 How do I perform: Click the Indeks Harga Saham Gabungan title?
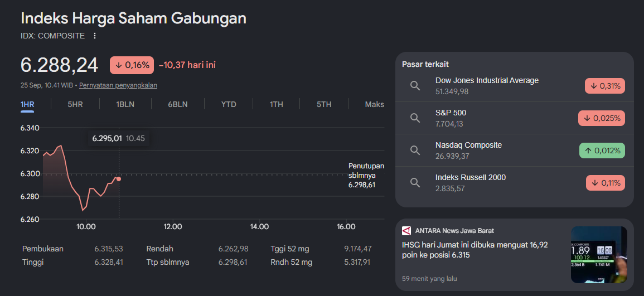pos(133,18)
